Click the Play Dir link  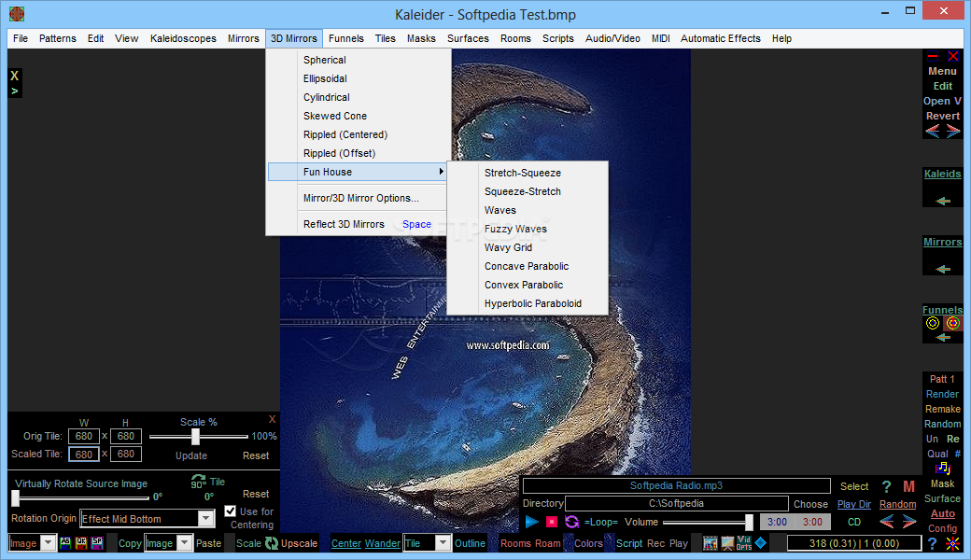(x=854, y=504)
